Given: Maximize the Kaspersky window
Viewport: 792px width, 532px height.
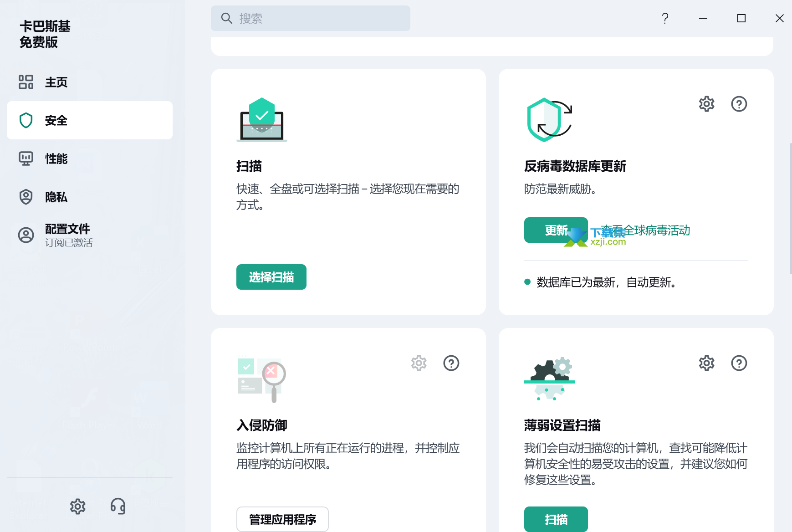Looking at the screenshot, I should coord(741,18).
